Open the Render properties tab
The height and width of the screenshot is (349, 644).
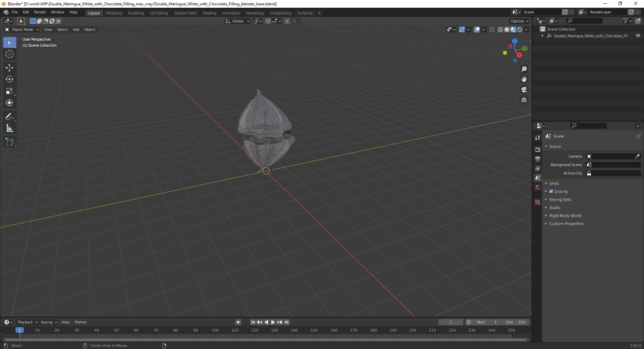point(538,149)
